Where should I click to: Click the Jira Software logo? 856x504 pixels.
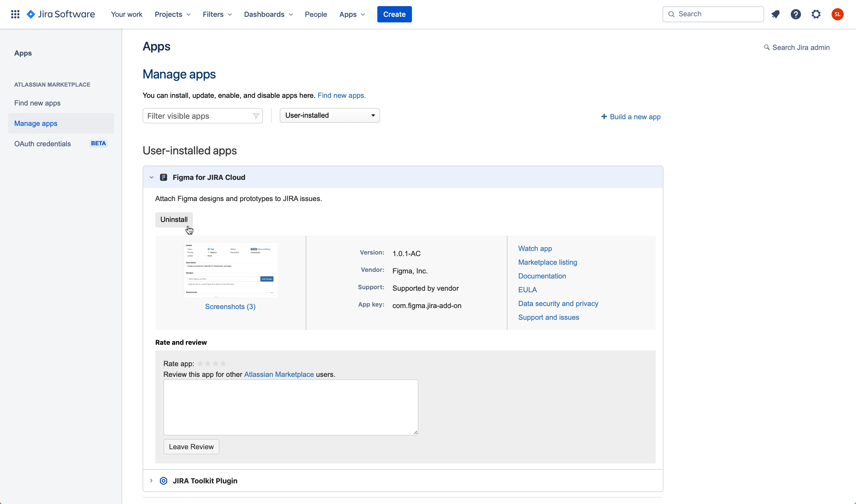pyautogui.click(x=61, y=14)
